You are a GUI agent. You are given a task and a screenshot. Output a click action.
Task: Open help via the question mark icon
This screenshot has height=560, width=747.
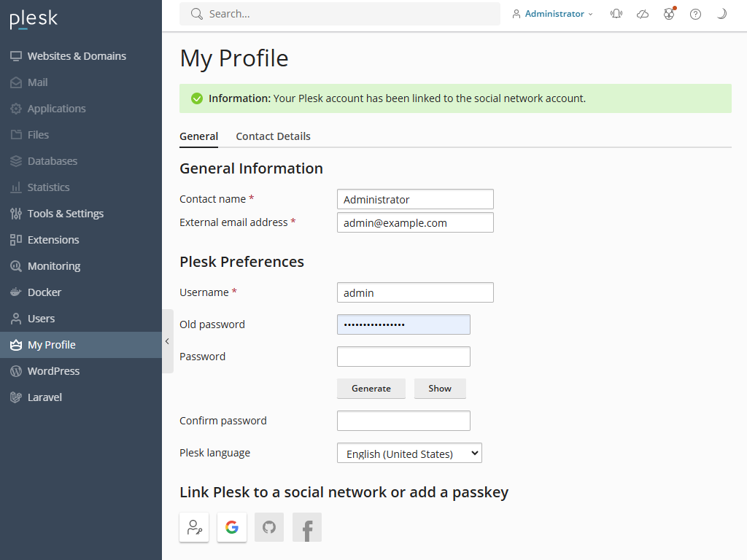coord(695,13)
